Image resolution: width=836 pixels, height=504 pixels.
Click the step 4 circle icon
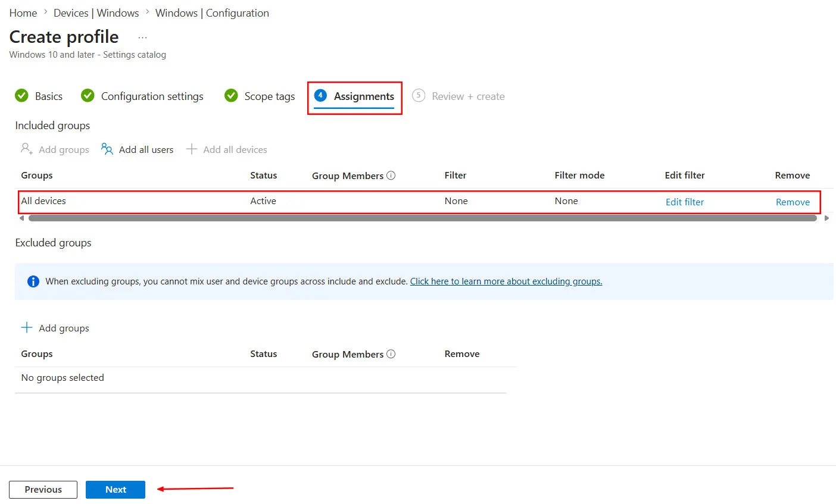coord(320,95)
